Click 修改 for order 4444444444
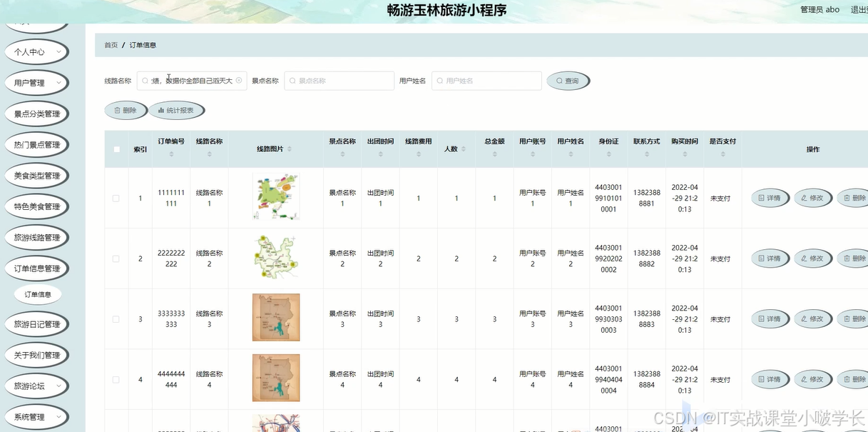The width and height of the screenshot is (868, 432). 812,380
